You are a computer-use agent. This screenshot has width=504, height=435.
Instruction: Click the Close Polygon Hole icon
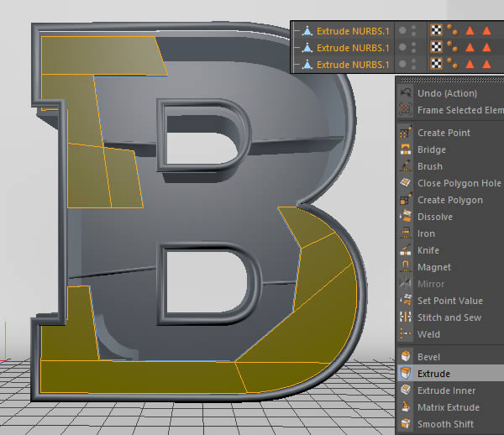406,183
